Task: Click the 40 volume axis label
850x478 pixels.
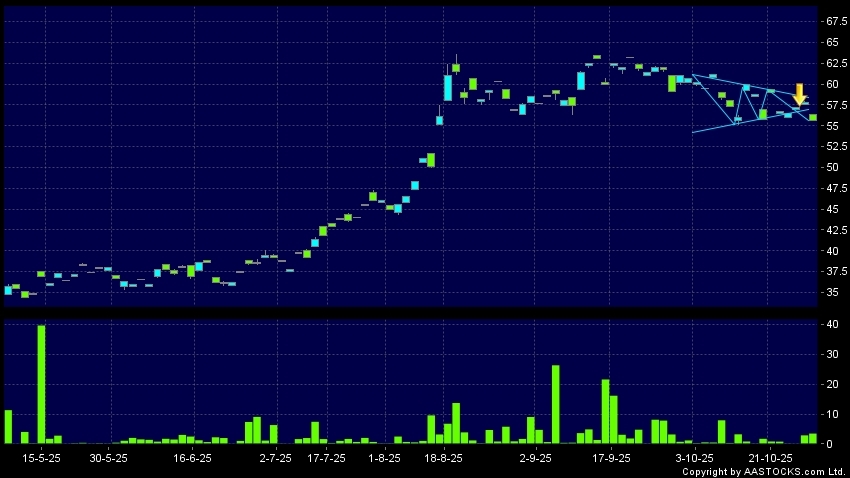Action: pyautogui.click(x=830, y=324)
